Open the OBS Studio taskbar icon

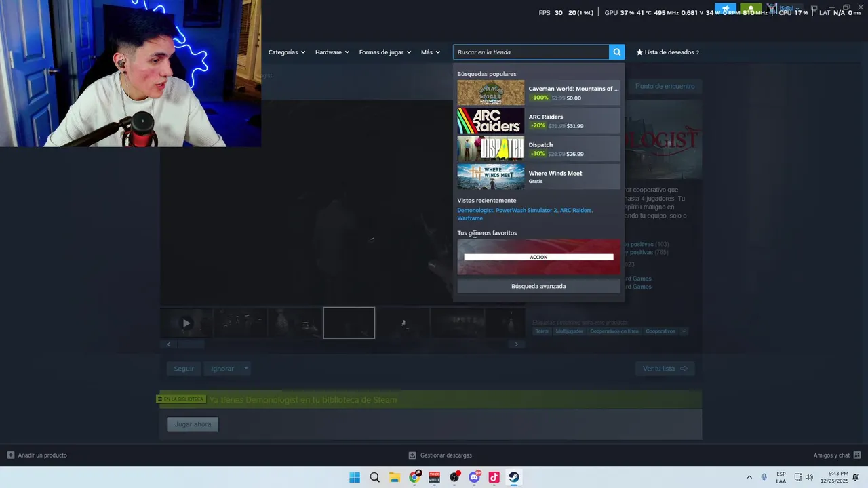click(454, 477)
